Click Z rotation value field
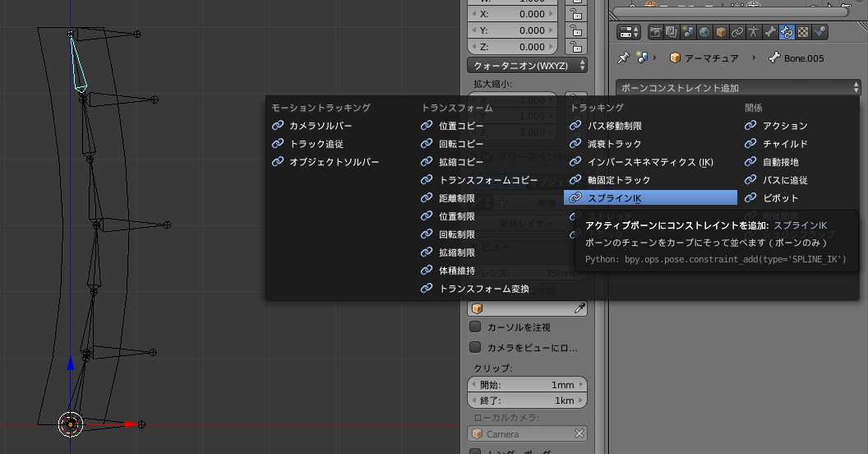The image size is (868, 454). (512, 47)
